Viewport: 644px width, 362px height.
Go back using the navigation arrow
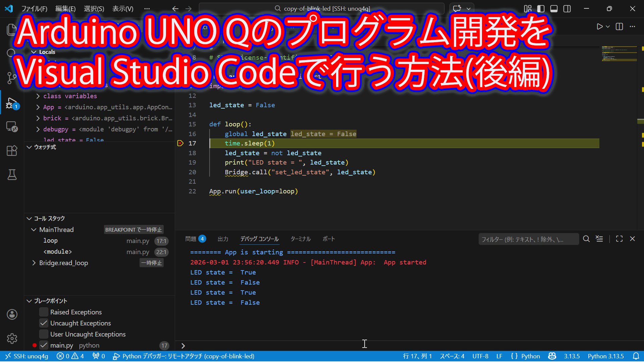(x=175, y=9)
